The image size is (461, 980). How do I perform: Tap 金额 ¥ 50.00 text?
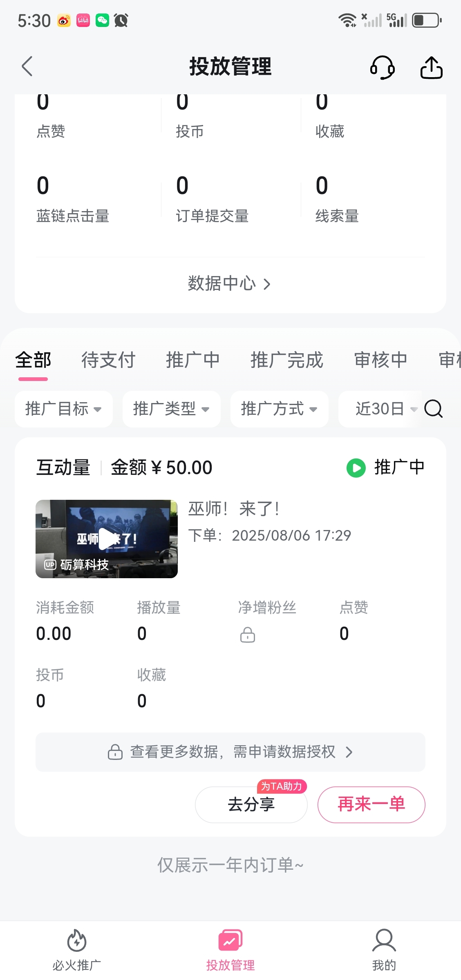click(x=161, y=468)
